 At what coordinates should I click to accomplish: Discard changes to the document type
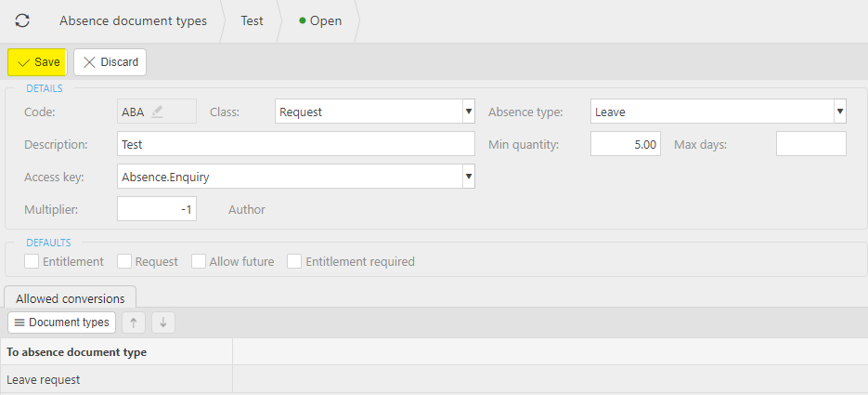click(110, 62)
